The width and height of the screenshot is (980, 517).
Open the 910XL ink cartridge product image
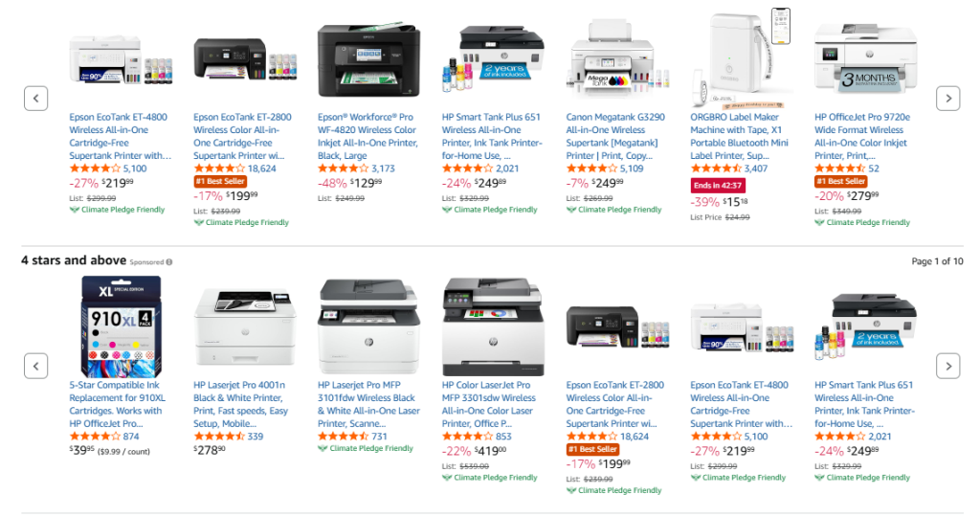[121, 326]
